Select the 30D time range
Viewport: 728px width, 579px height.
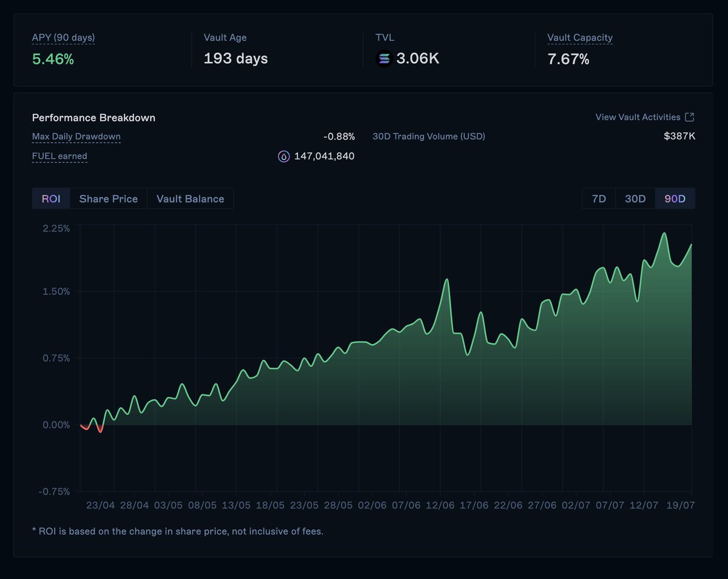[x=635, y=198]
